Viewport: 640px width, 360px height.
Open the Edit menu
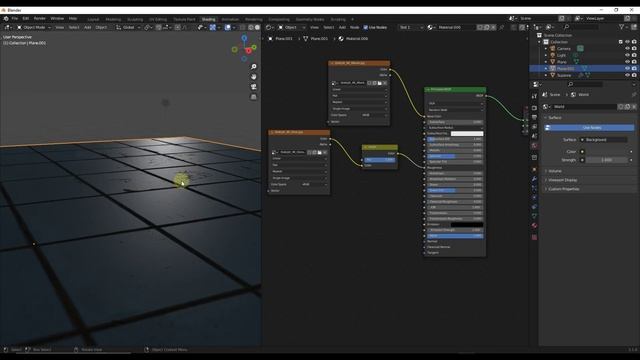pos(26,19)
